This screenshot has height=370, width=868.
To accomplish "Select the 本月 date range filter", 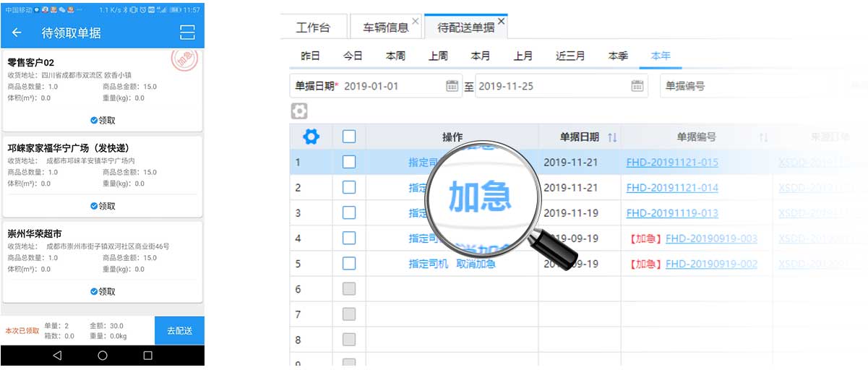I will [481, 56].
